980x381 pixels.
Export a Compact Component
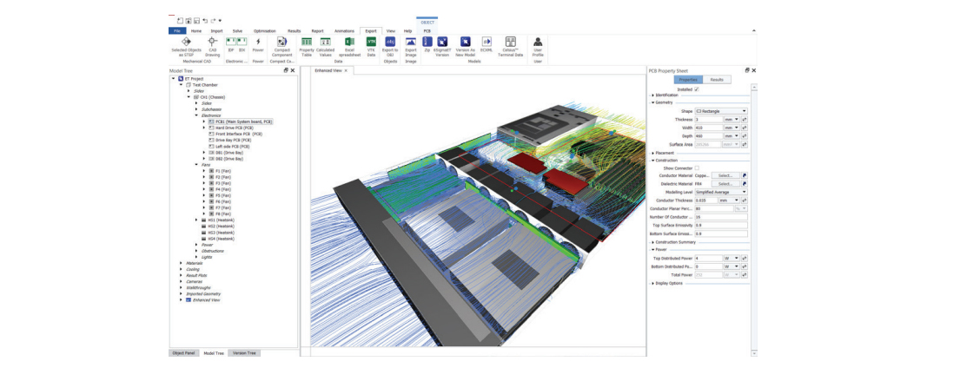(x=281, y=47)
